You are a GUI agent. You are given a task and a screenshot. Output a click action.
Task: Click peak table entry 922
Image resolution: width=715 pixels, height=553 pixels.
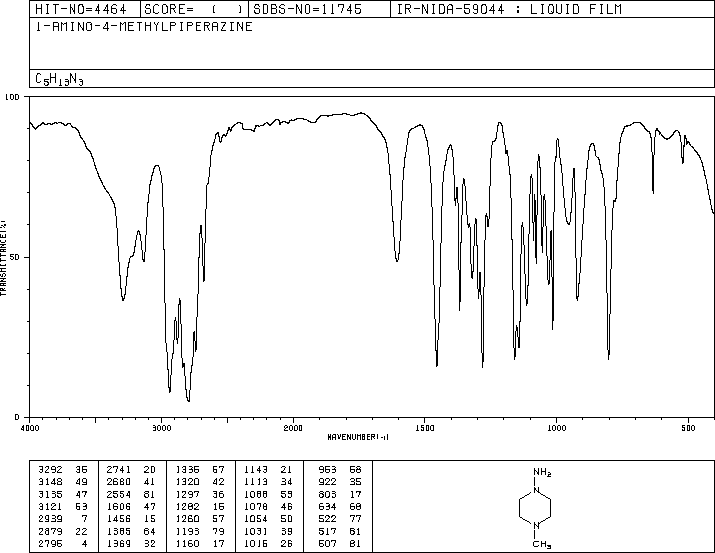point(327,482)
